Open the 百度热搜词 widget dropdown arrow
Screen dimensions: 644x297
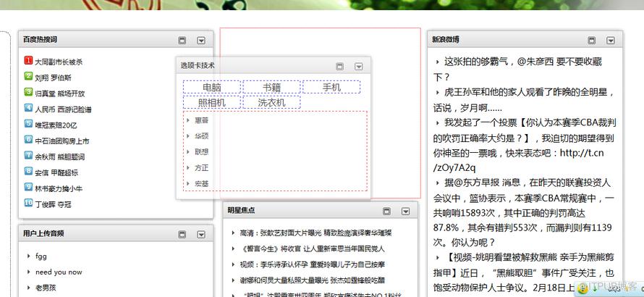pyautogui.click(x=201, y=41)
